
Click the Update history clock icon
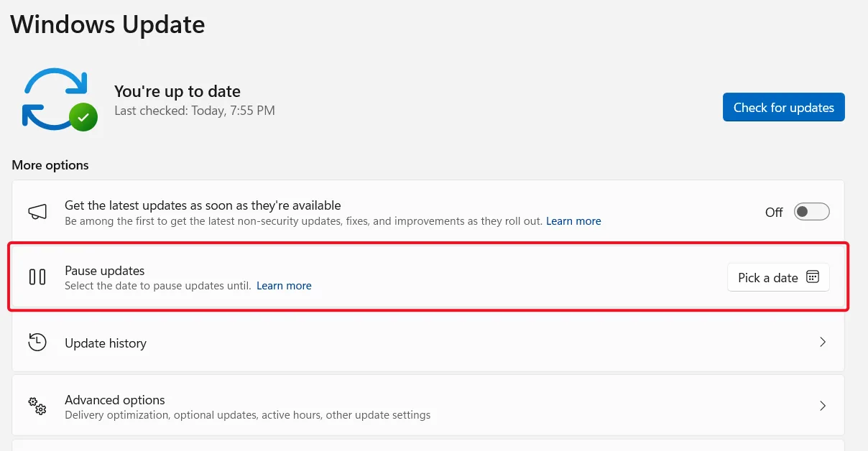point(37,343)
